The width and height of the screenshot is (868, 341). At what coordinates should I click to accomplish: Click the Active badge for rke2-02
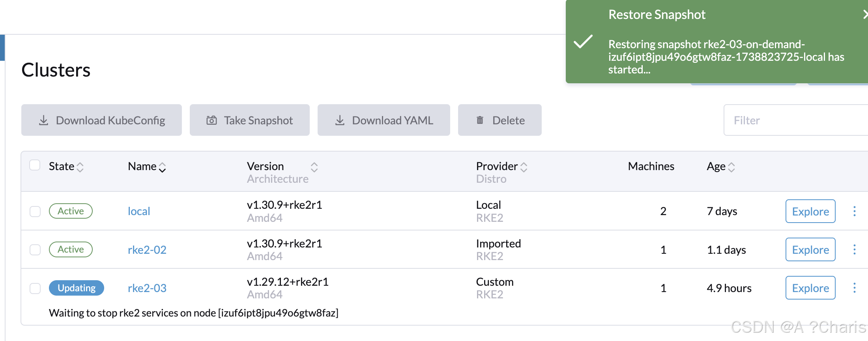click(x=71, y=249)
